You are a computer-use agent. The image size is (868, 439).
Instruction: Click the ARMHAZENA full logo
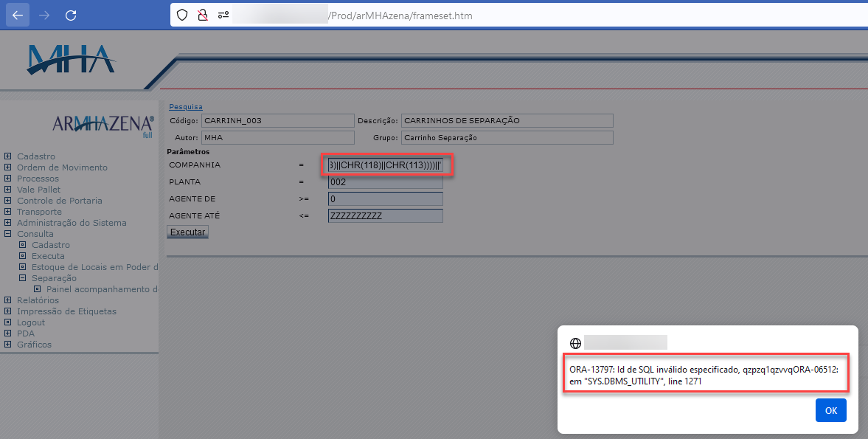tap(103, 124)
